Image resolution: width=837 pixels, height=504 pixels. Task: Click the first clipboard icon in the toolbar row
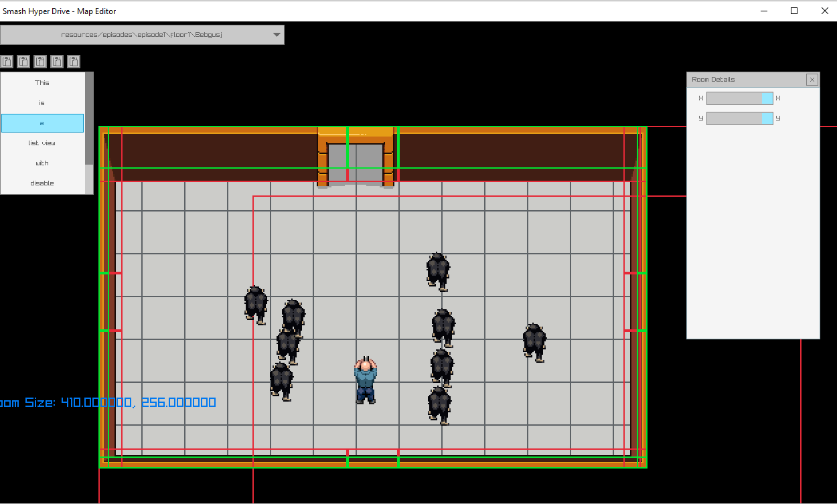click(x=7, y=62)
